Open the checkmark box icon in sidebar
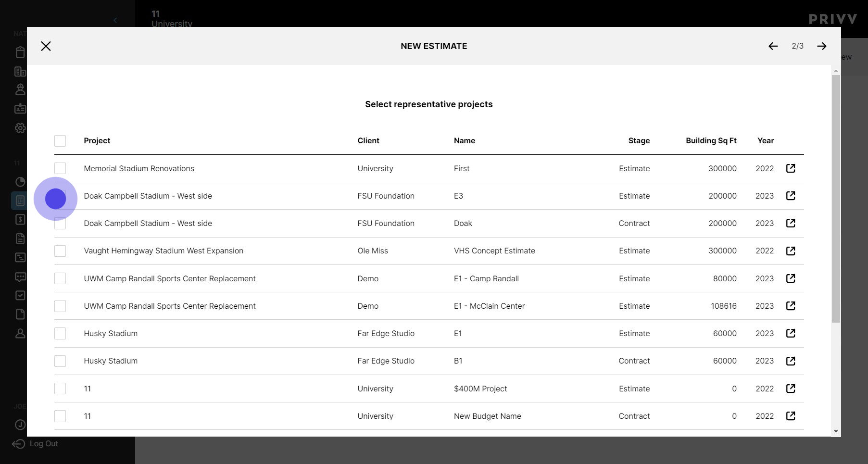This screenshot has width=868, height=464. 20,295
